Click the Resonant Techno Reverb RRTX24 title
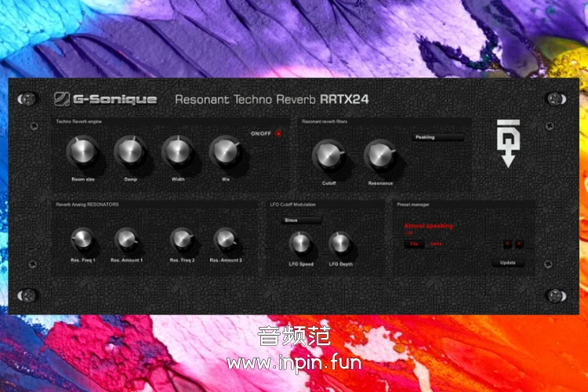Image resolution: width=588 pixels, height=392 pixels. pos(272,100)
